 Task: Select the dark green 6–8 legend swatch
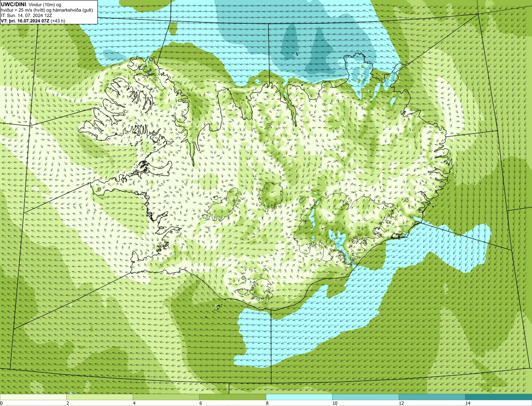233,397
